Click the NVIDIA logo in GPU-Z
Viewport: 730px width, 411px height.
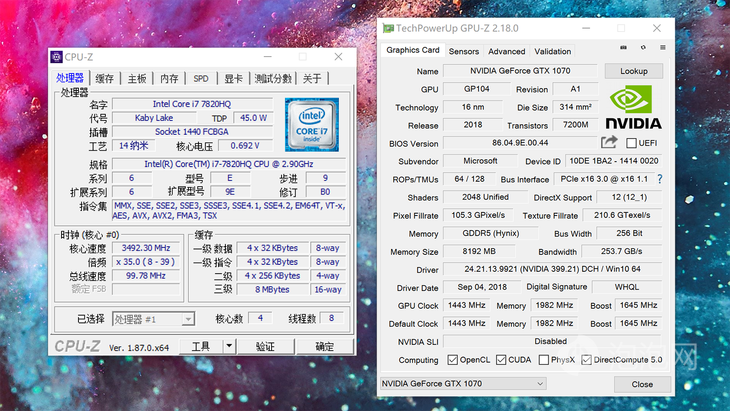[x=633, y=107]
